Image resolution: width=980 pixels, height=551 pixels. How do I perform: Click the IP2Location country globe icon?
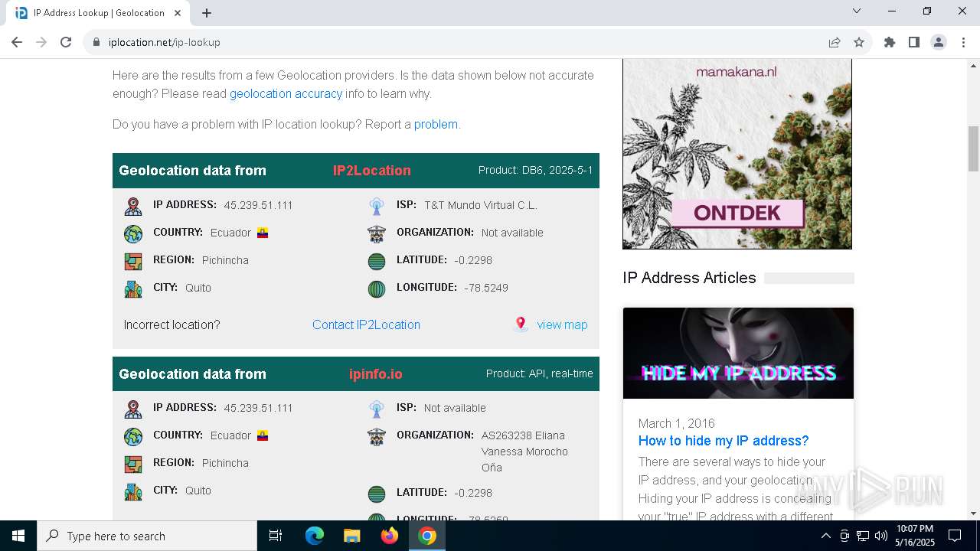click(x=133, y=233)
